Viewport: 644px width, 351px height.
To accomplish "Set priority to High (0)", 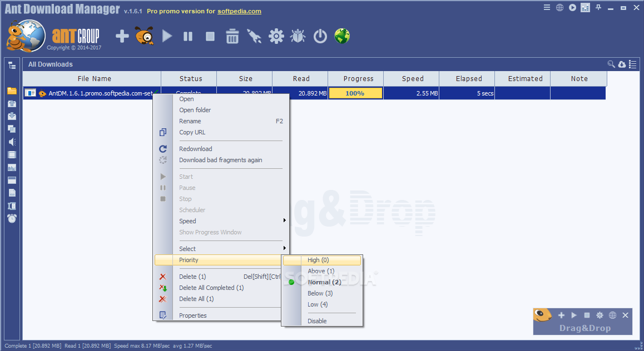I will [322, 260].
